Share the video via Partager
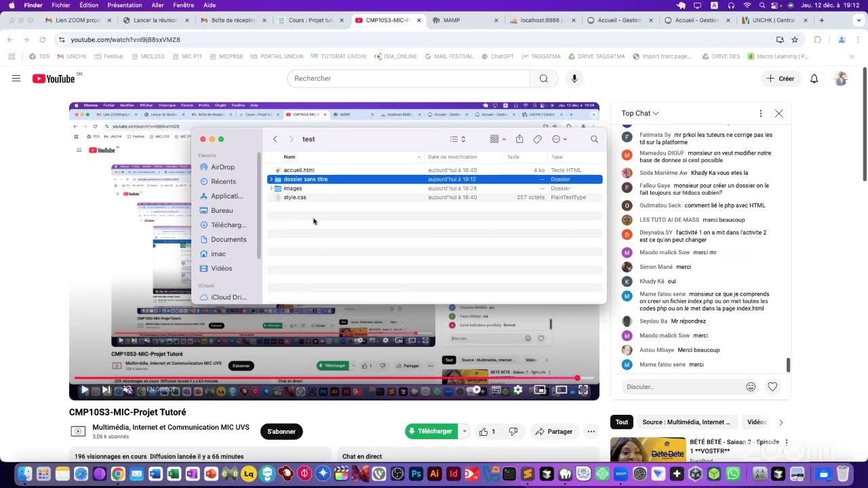Image resolution: width=868 pixels, height=488 pixels. (553, 432)
